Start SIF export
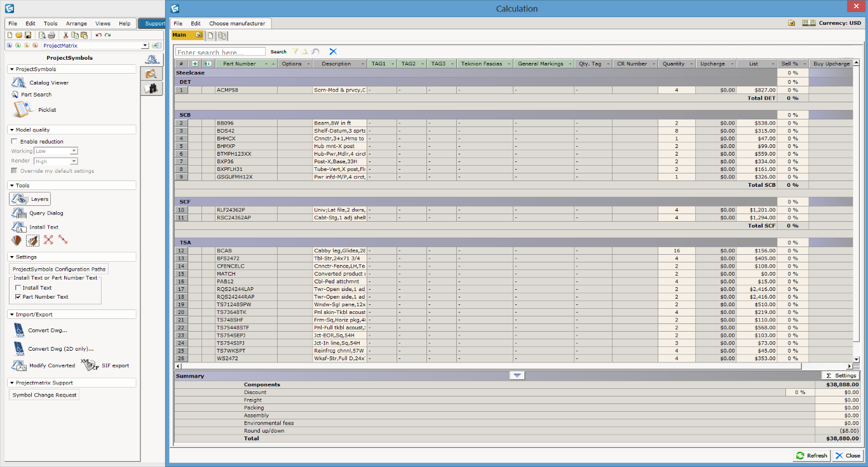Screen dimensions: 868x467 point(105,365)
